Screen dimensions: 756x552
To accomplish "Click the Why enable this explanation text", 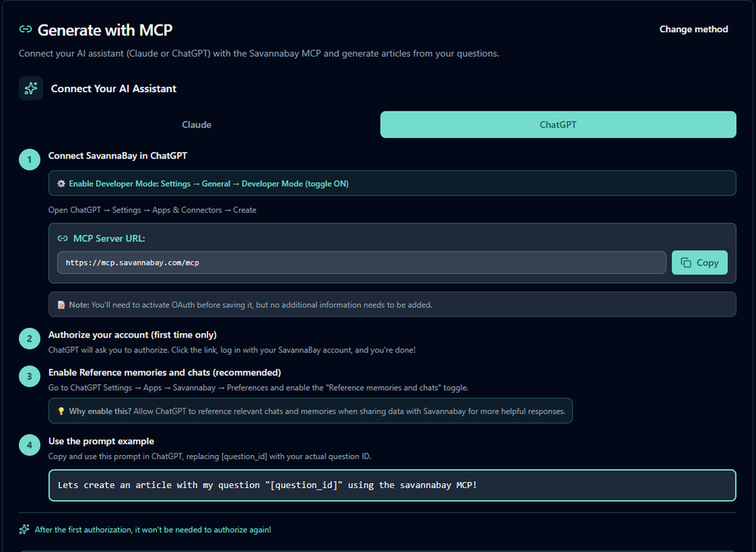I will pyautogui.click(x=317, y=412).
